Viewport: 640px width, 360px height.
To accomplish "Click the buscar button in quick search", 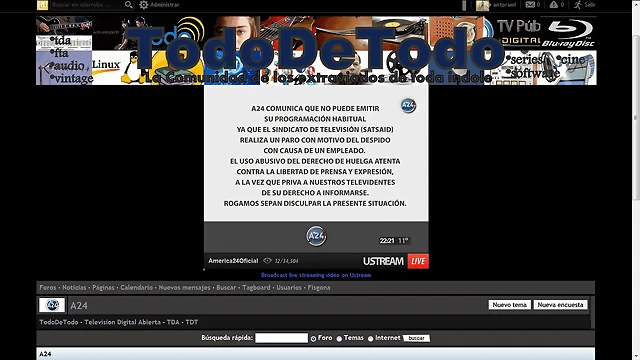I will coord(416,338).
